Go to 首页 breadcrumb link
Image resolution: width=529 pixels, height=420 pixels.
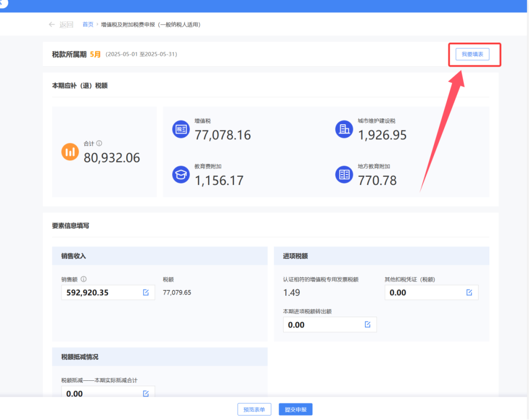88,24
